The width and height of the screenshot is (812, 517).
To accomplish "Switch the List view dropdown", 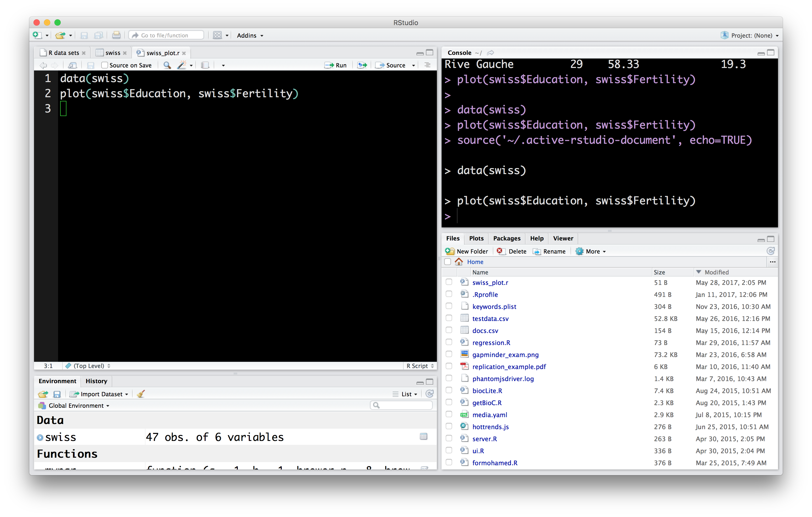I will (x=405, y=394).
